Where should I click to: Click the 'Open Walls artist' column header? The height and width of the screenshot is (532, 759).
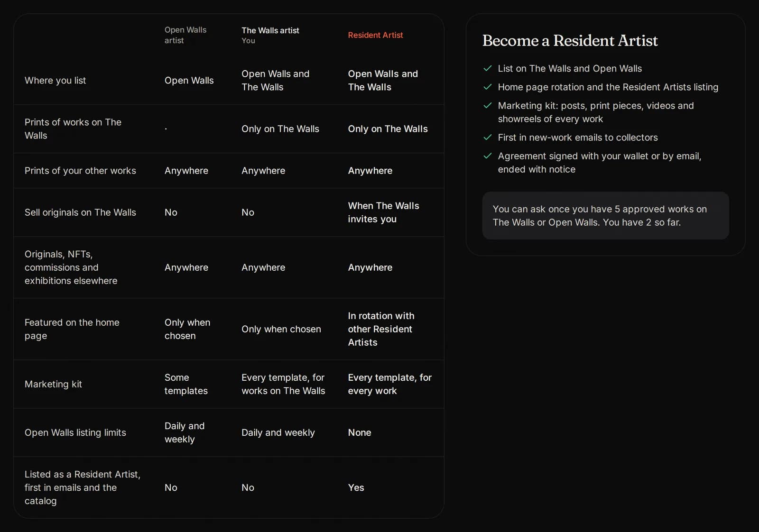[x=185, y=35]
